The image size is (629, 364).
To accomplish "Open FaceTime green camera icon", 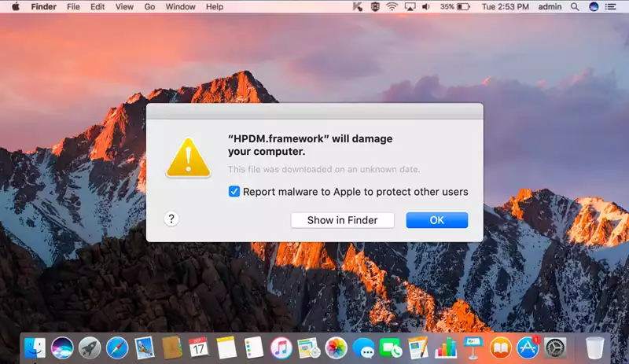I will (x=391, y=348).
